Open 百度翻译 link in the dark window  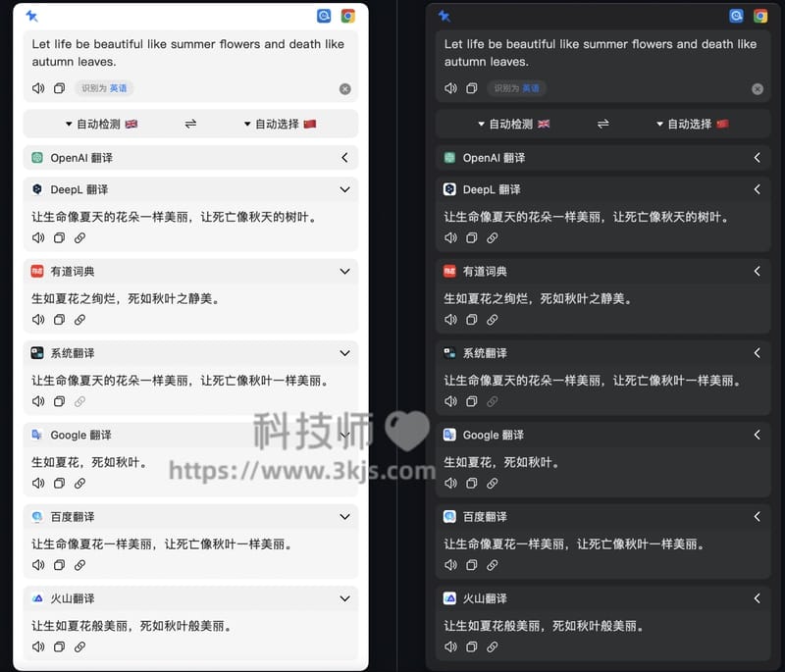click(x=493, y=565)
